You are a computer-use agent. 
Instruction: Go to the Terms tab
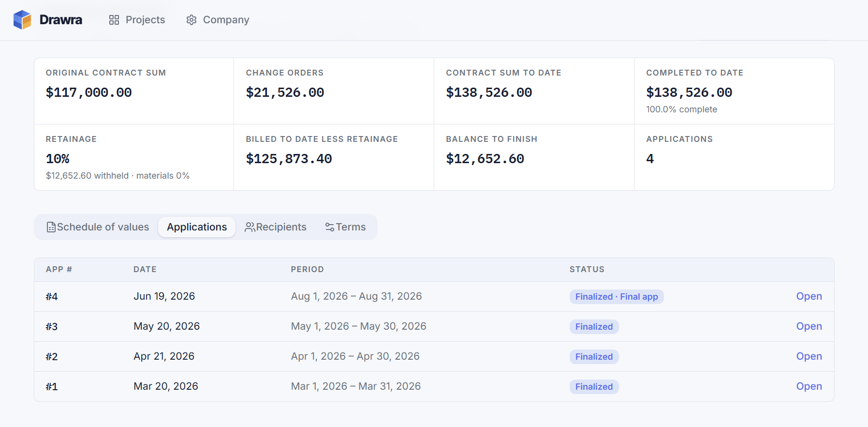[345, 227]
